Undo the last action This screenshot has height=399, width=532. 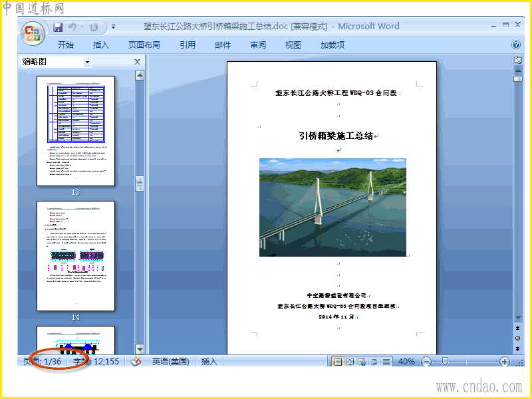coord(72,27)
